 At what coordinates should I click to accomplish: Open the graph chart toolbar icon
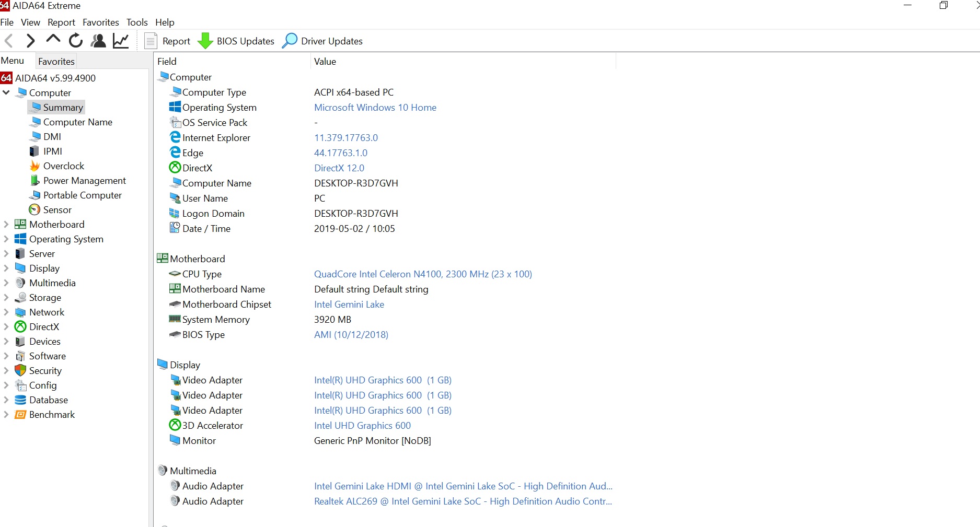pos(121,41)
